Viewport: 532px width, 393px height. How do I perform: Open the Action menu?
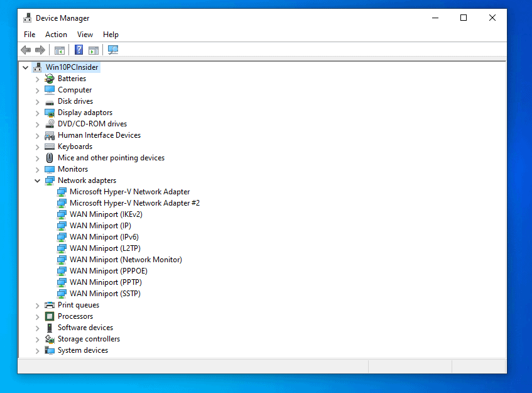(x=56, y=35)
